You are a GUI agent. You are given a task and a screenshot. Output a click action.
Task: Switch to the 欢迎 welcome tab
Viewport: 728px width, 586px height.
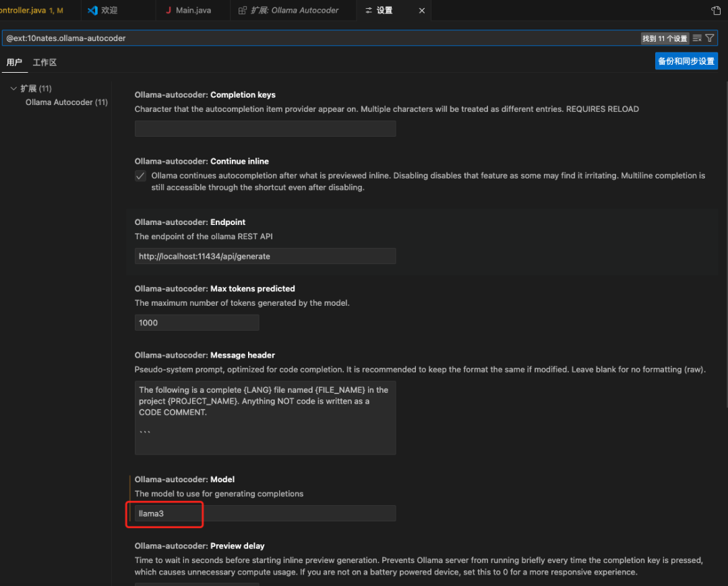(x=109, y=10)
